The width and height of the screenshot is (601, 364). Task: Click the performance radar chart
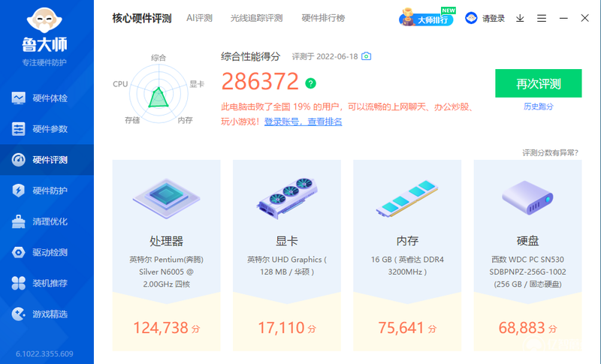click(159, 93)
